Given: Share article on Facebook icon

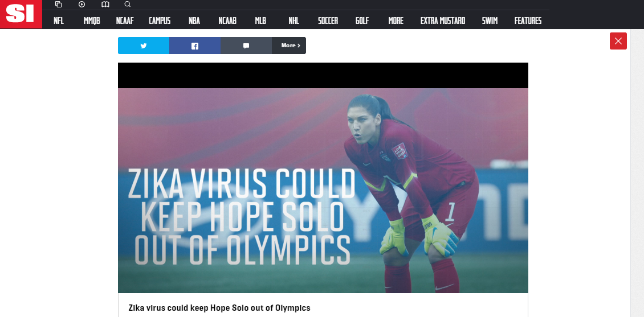Looking at the screenshot, I should 195,46.
